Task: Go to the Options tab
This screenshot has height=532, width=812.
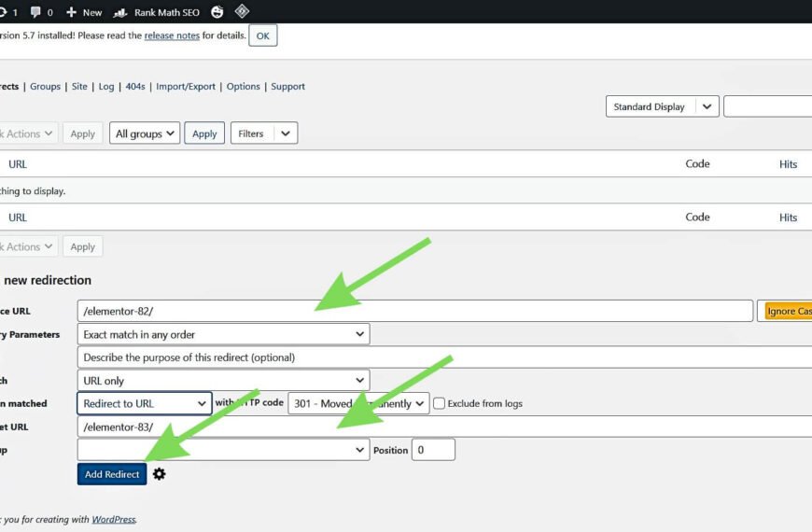Action: (243, 87)
